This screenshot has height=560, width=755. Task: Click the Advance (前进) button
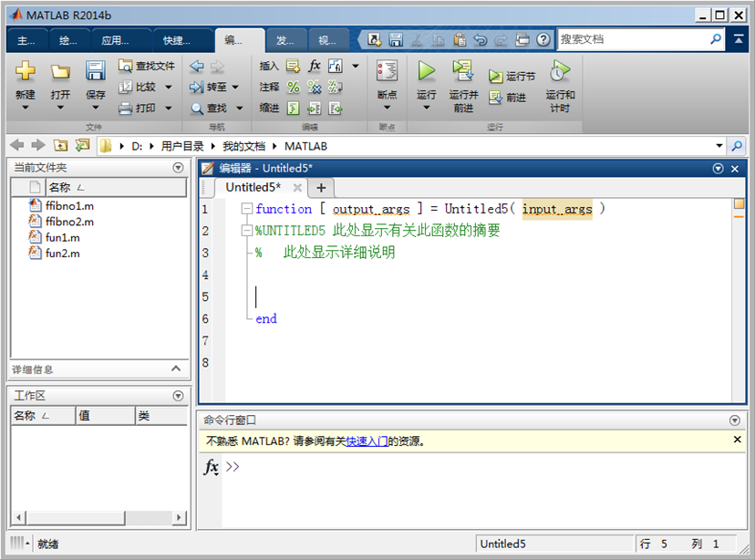(x=507, y=98)
